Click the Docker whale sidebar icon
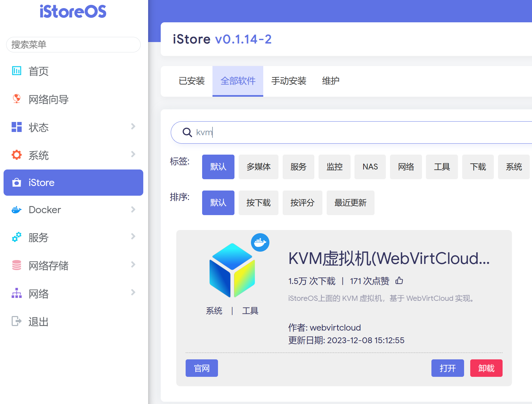 [16, 210]
